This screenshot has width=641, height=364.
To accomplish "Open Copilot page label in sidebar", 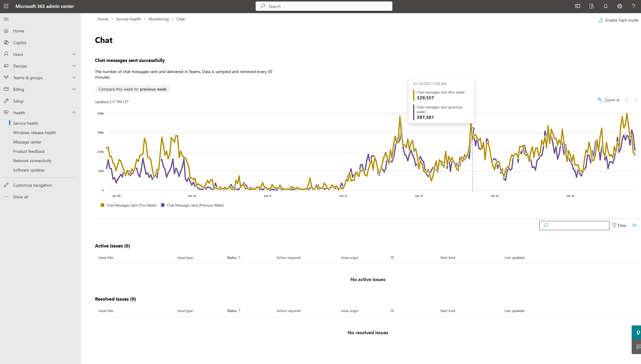I will (20, 43).
